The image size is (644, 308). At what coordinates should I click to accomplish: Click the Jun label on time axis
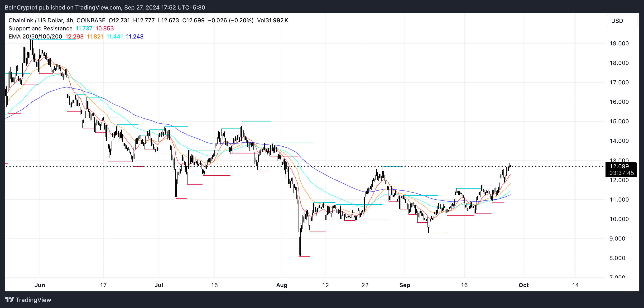point(40,285)
